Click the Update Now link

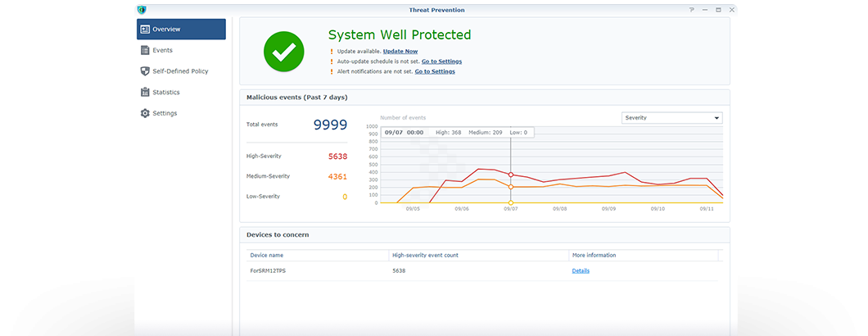400,51
